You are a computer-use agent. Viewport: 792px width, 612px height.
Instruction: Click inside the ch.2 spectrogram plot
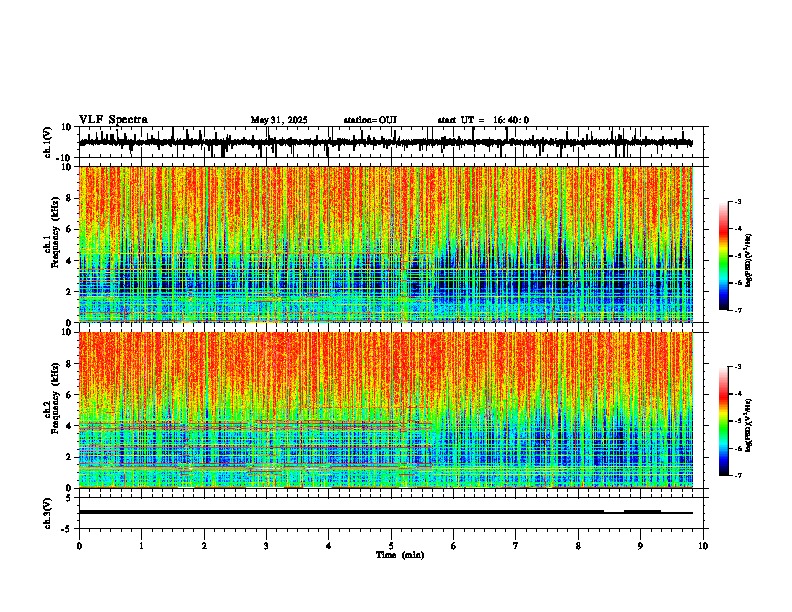tap(386, 410)
